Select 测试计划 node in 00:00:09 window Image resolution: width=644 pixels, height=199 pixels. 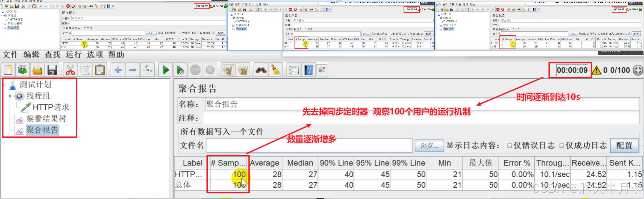(35, 85)
